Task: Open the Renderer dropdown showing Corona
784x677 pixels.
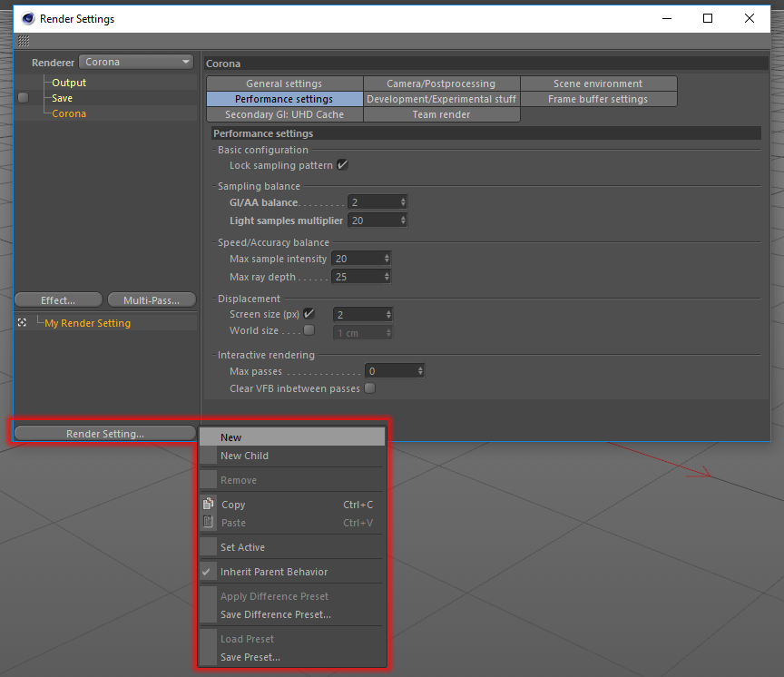Action: tap(136, 62)
